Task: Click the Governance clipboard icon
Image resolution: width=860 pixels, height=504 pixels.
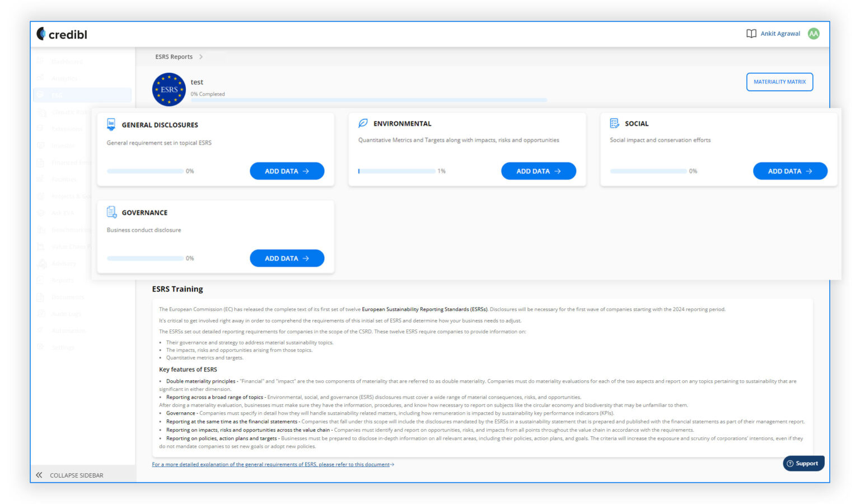Action: 111,211
